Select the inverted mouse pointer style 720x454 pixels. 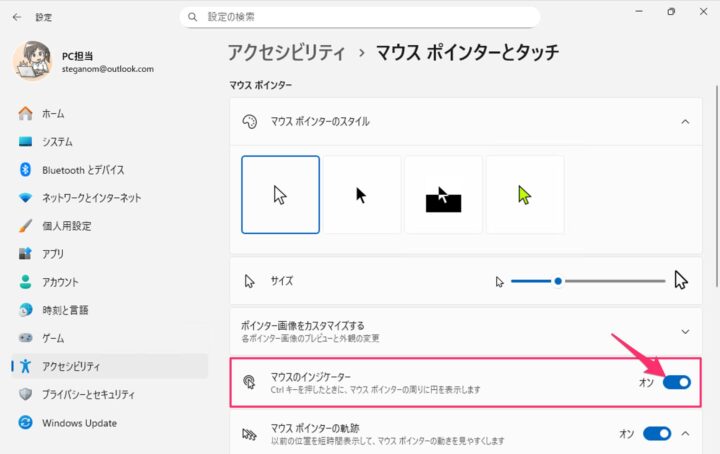click(x=443, y=194)
